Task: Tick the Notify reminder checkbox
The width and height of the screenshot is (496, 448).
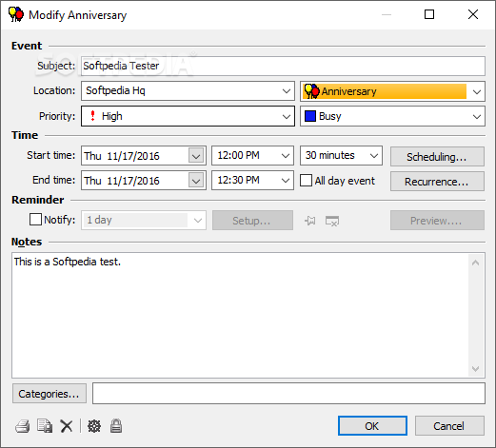Action: click(x=35, y=220)
